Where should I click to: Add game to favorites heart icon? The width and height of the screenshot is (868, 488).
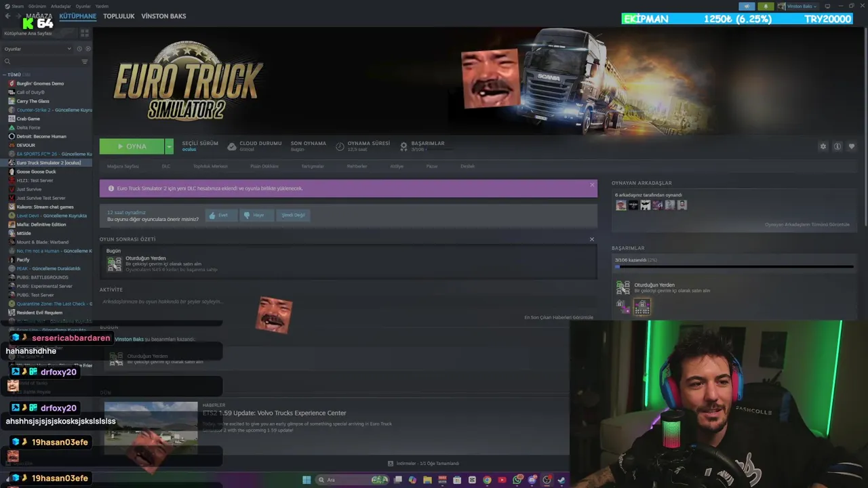point(852,146)
